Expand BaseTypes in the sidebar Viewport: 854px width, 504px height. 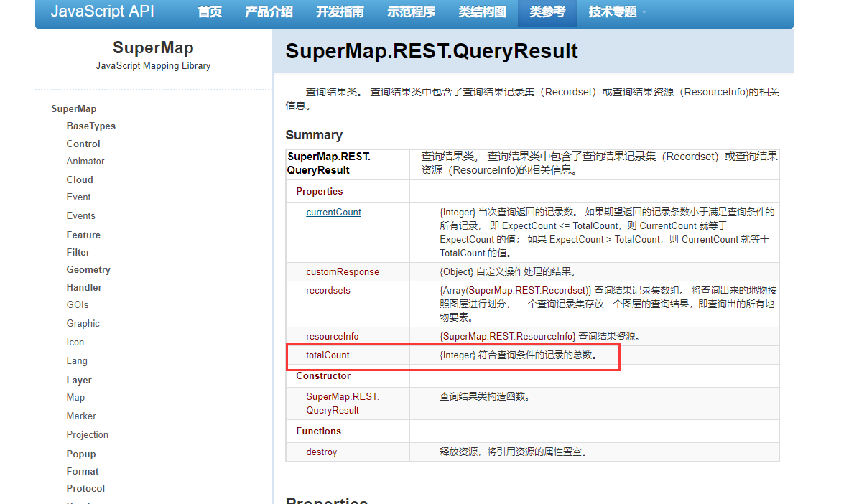coord(91,126)
